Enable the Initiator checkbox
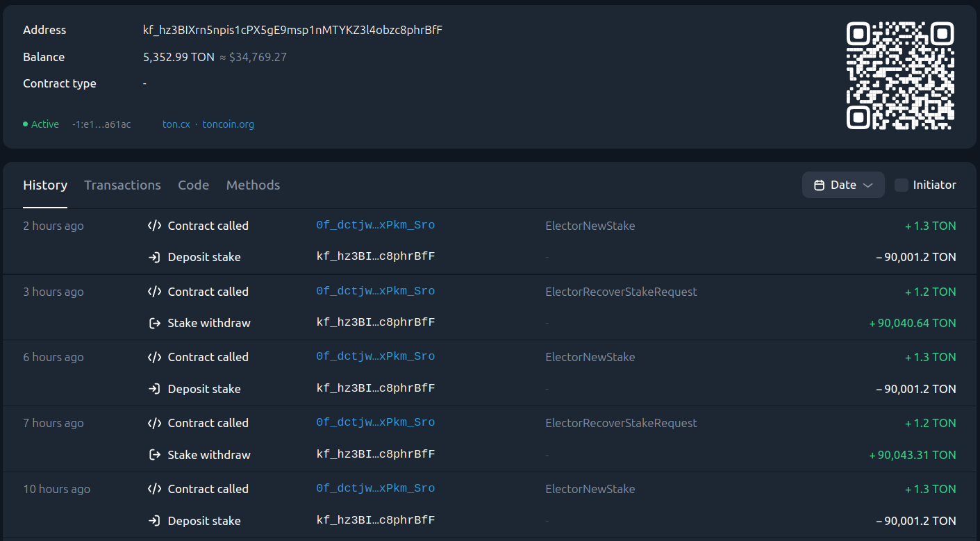This screenshot has height=541, width=980. (x=901, y=185)
